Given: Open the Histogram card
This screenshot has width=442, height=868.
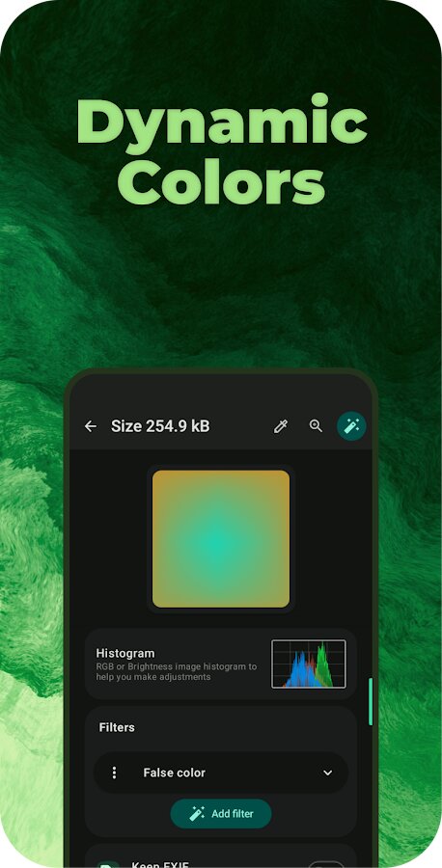Looking at the screenshot, I should [x=221, y=665].
